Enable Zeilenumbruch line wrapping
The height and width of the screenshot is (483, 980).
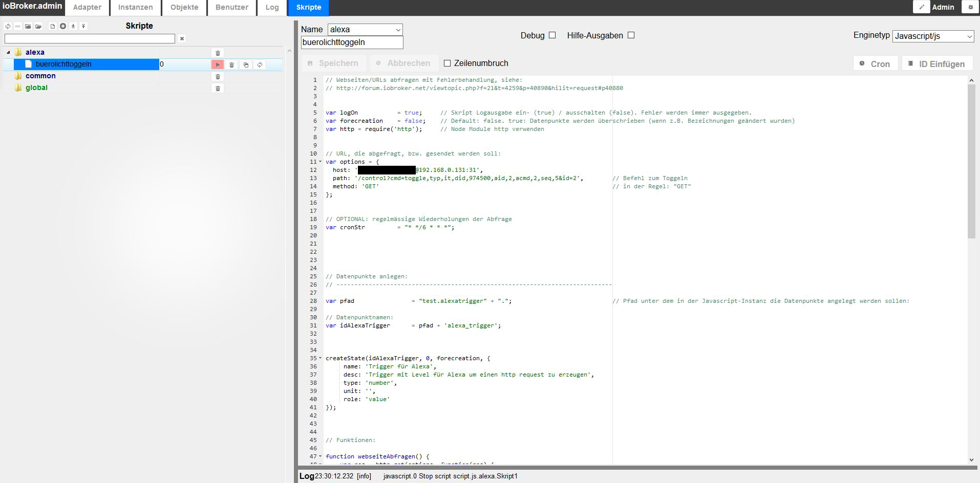pos(447,63)
